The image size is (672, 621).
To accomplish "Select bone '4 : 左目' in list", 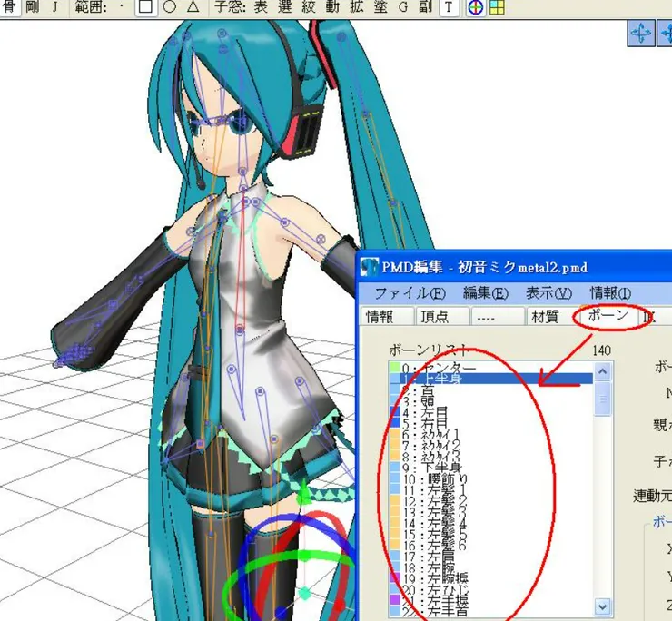I will [x=491, y=412].
